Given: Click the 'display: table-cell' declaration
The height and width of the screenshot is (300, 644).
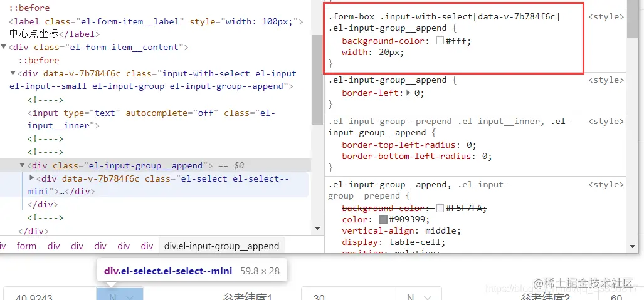Looking at the screenshot, I should (x=393, y=242).
